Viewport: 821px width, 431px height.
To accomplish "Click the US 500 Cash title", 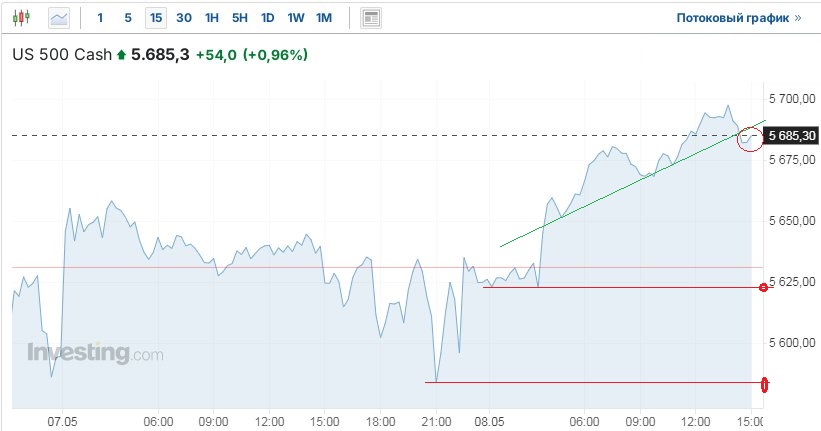I will click(62, 55).
